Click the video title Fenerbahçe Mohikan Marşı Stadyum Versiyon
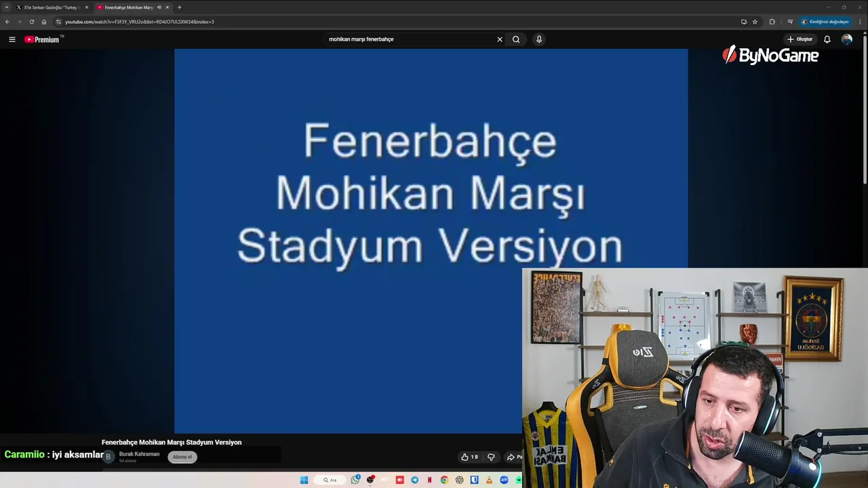The image size is (868, 488). (172, 443)
